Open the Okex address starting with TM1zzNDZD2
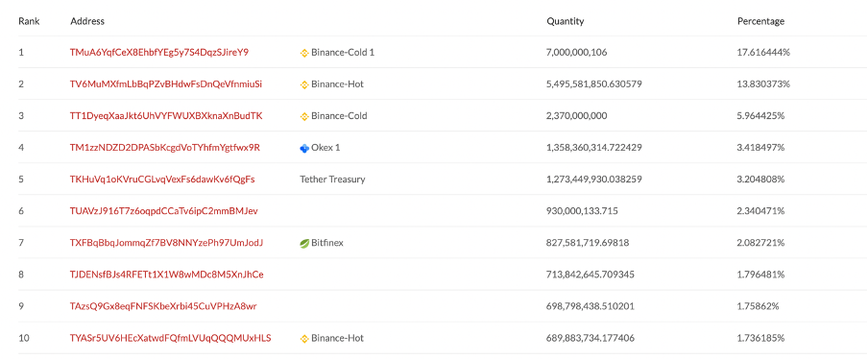This screenshot has width=868, height=359. point(165,148)
